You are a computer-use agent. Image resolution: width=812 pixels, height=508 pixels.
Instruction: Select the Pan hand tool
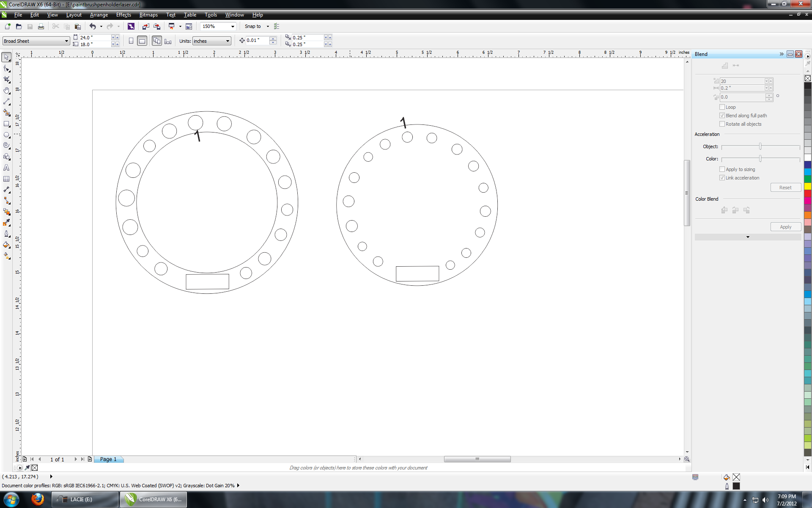[6, 91]
